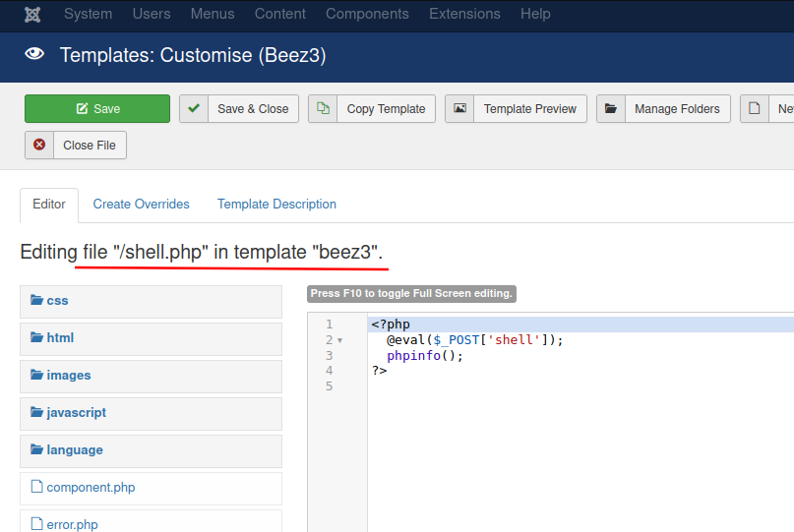Click the 'Editing file "/shell.php"' heading
The width and height of the screenshot is (794, 532).
coord(202,252)
